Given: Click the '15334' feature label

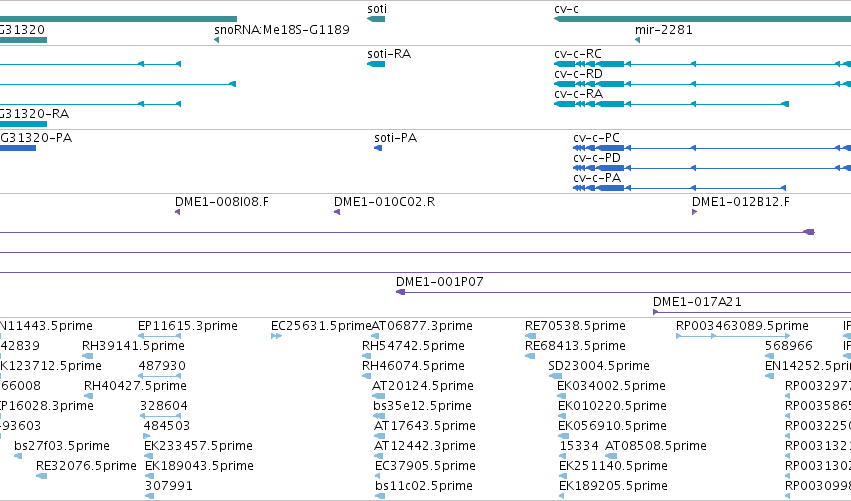Looking at the screenshot, I should (x=579, y=446).
